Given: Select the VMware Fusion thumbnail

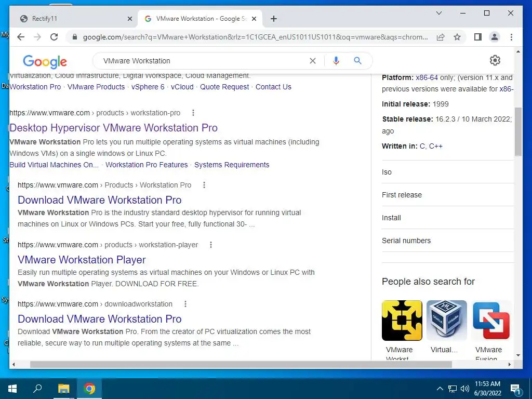Looking at the screenshot, I should [x=491, y=320].
